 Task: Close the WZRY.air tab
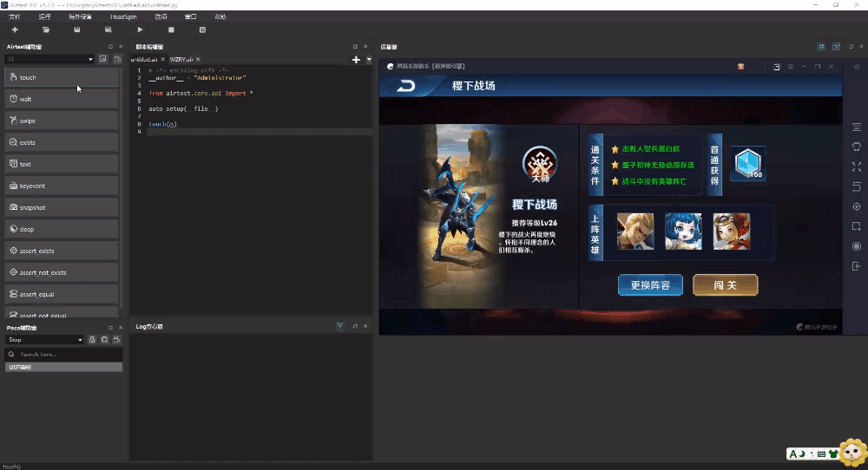pyautogui.click(x=198, y=59)
